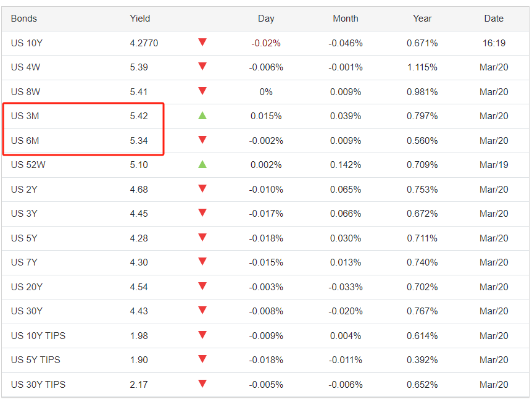
Task: Open the US 20Y bond link
Action: click(x=27, y=287)
